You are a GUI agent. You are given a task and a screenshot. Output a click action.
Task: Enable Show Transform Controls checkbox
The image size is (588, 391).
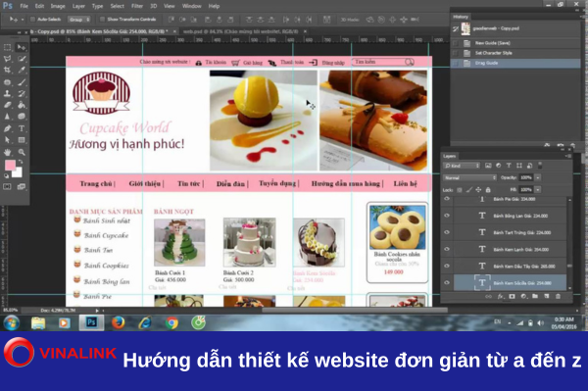coord(102,20)
